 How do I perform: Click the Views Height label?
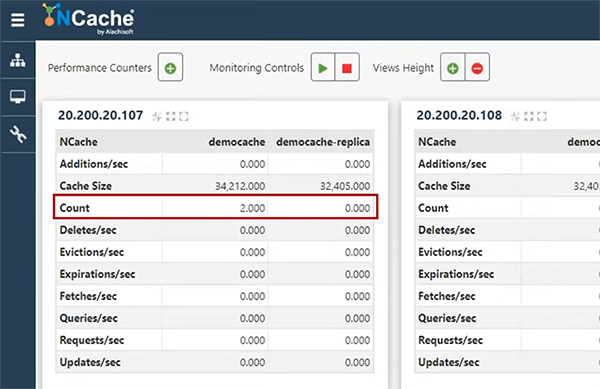[x=403, y=68]
